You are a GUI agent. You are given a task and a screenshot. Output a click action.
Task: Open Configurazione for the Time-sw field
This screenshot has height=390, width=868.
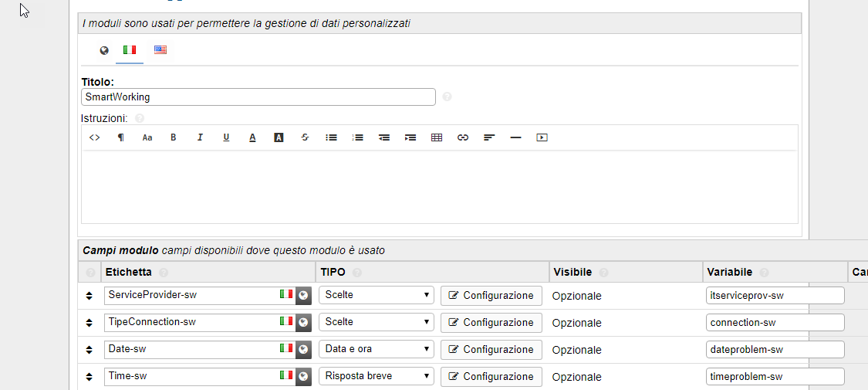point(491,376)
